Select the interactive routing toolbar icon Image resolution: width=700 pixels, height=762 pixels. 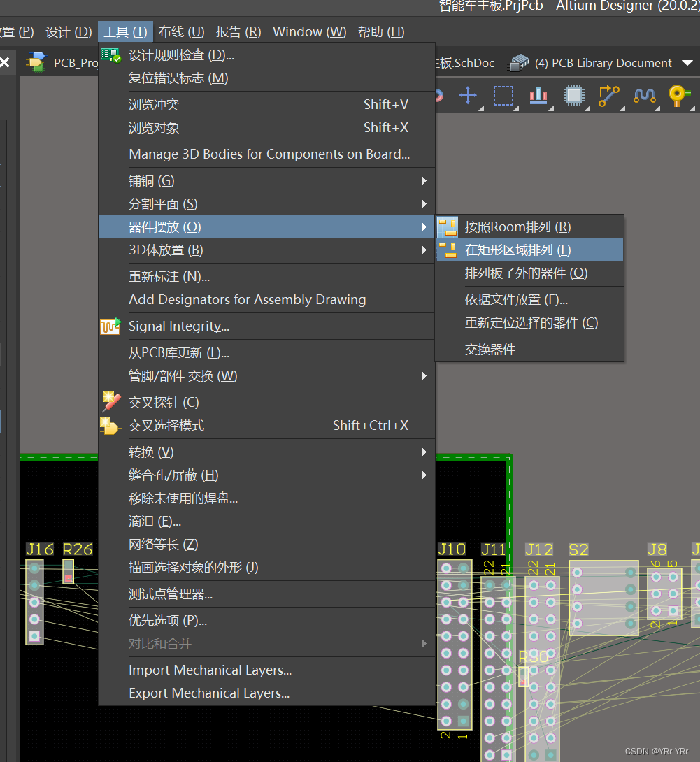[608, 96]
